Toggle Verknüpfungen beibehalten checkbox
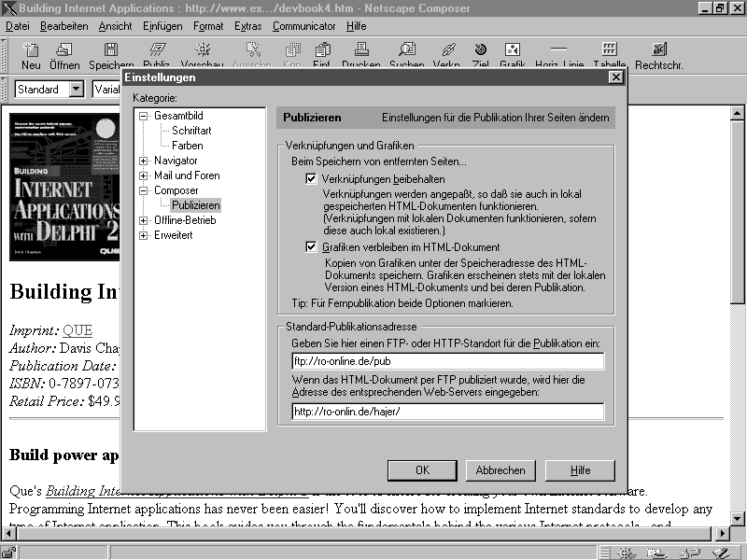The width and height of the screenshot is (747, 560). click(312, 178)
